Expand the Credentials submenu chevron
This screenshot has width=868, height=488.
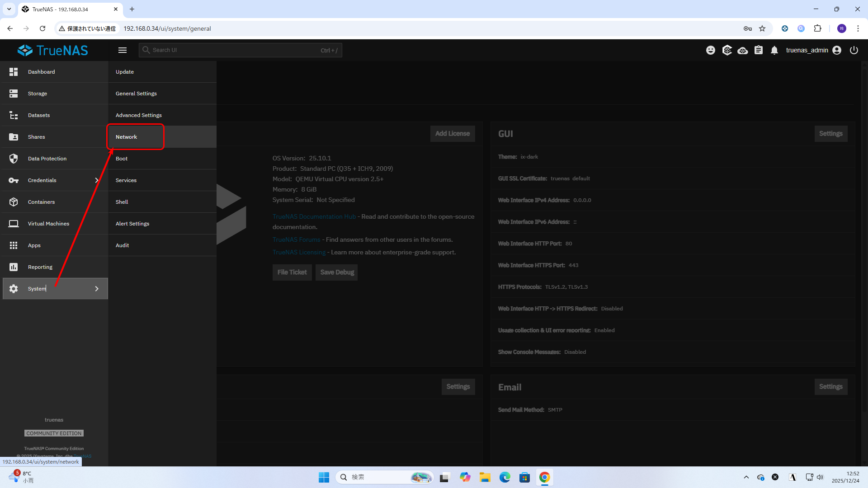tap(96, 180)
